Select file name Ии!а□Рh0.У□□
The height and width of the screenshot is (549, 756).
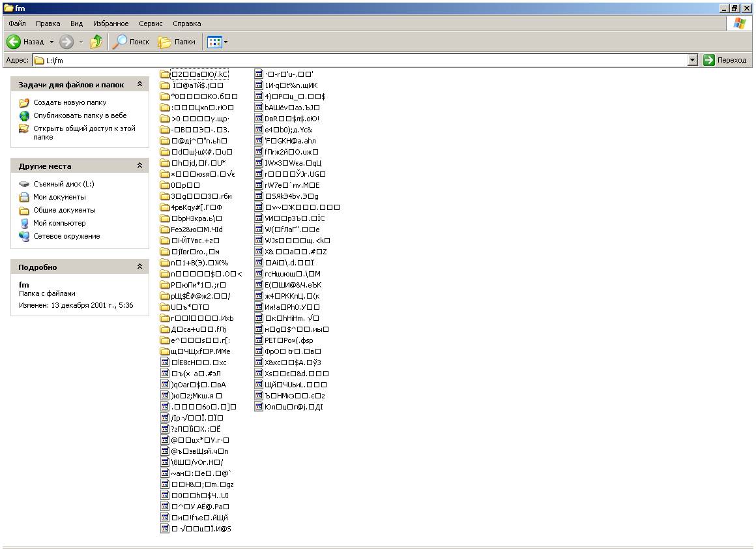coord(292,307)
